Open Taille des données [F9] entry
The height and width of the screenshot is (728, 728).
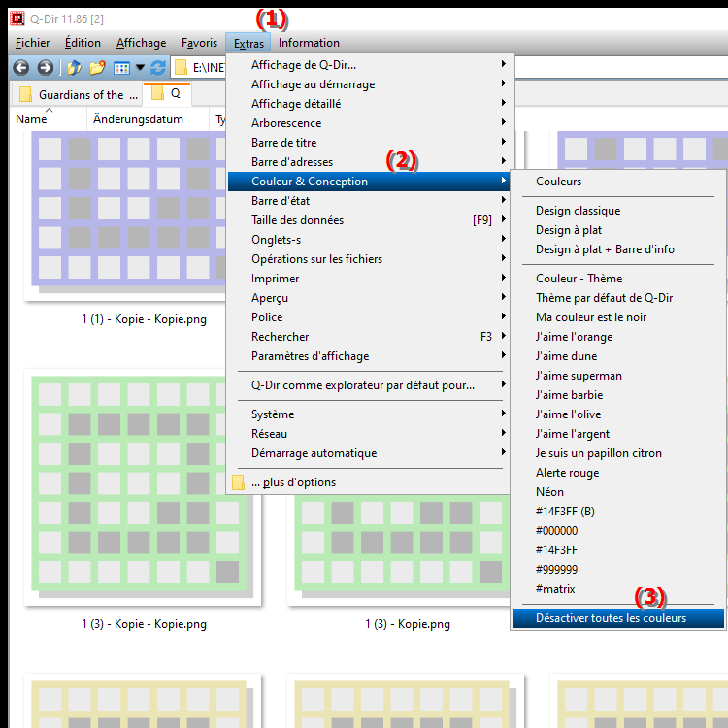tap(370, 220)
